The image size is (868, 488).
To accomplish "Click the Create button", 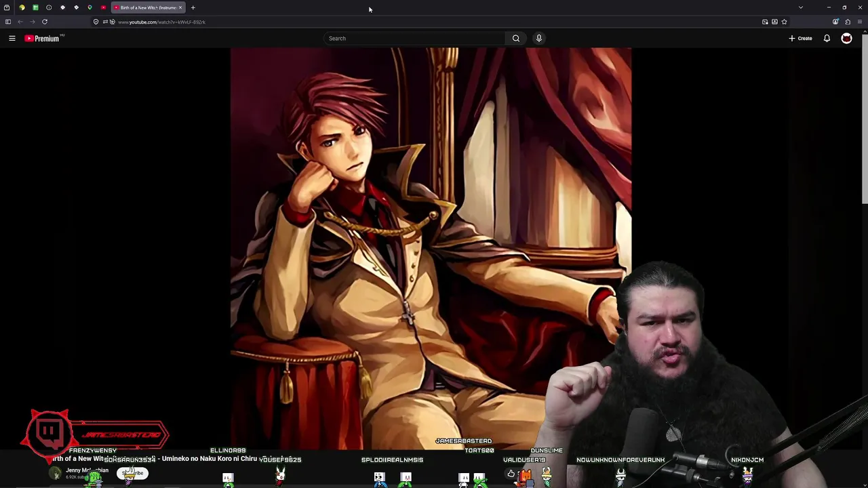I will click(x=800, y=39).
